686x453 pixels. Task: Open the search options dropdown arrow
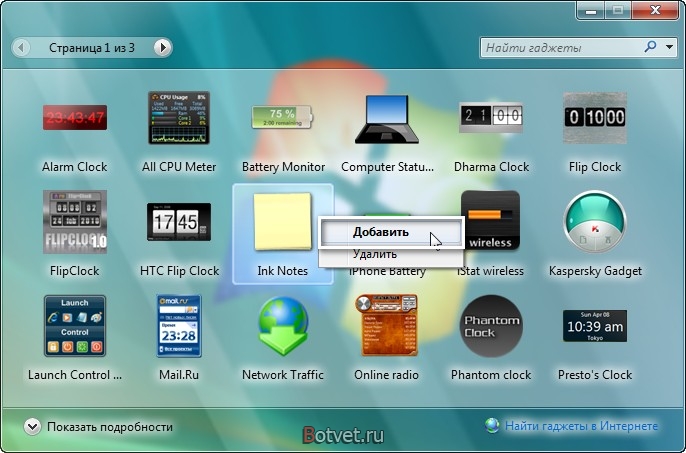tap(669, 47)
